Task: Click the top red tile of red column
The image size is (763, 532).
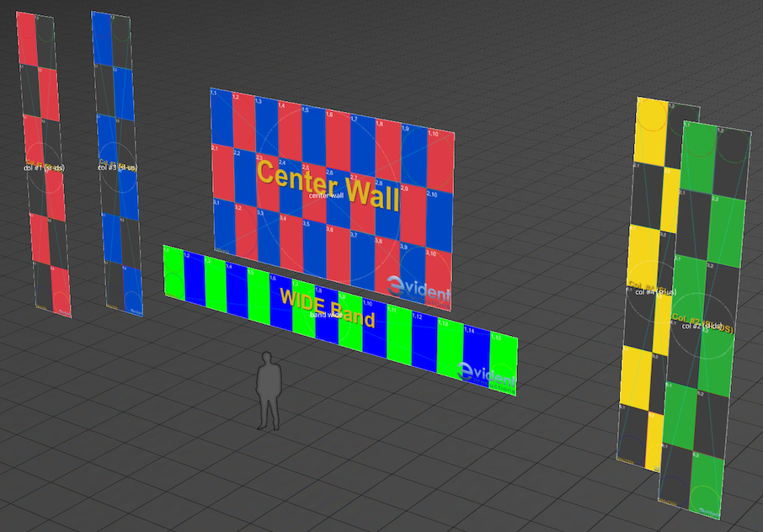Action: click(26, 39)
